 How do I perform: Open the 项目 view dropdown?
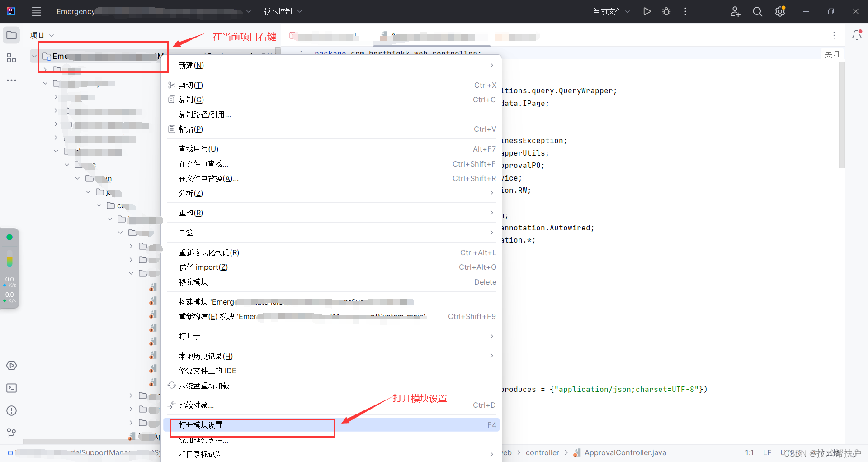[42, 35]
